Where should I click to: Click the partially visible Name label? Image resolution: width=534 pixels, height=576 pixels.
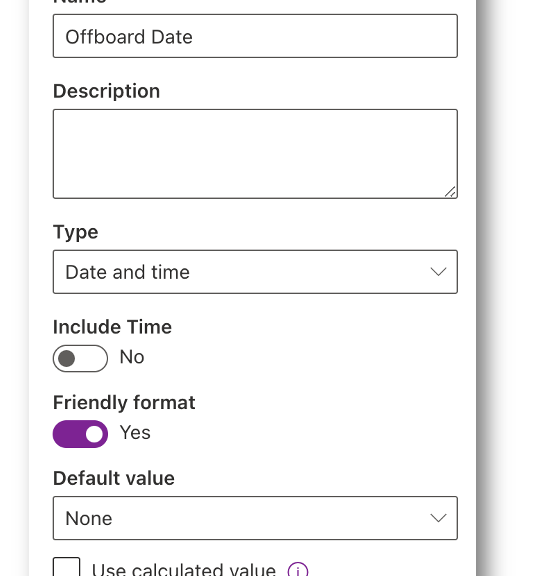pyautogui.click(x=80, y=2)
